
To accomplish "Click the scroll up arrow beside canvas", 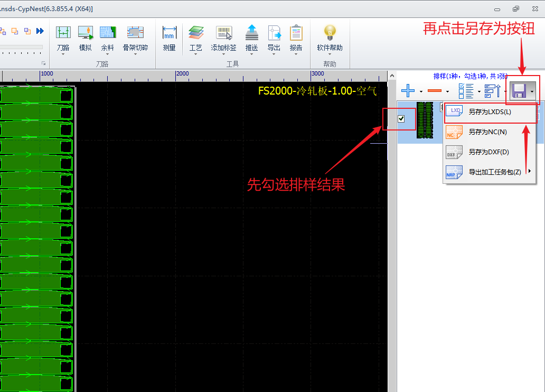I will (x=392, y=76).
